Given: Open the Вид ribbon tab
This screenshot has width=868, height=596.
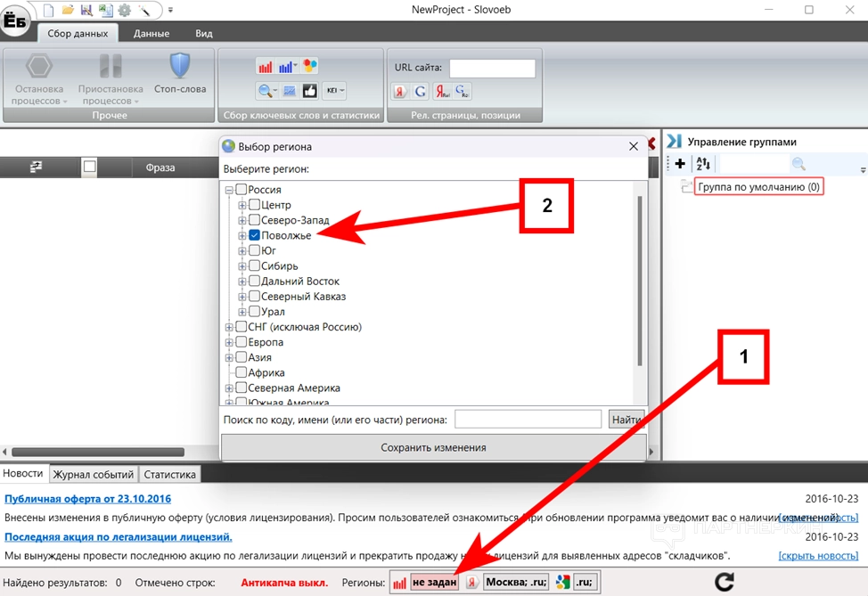Looking at the screenshot, I should click(x=204, y=33).
